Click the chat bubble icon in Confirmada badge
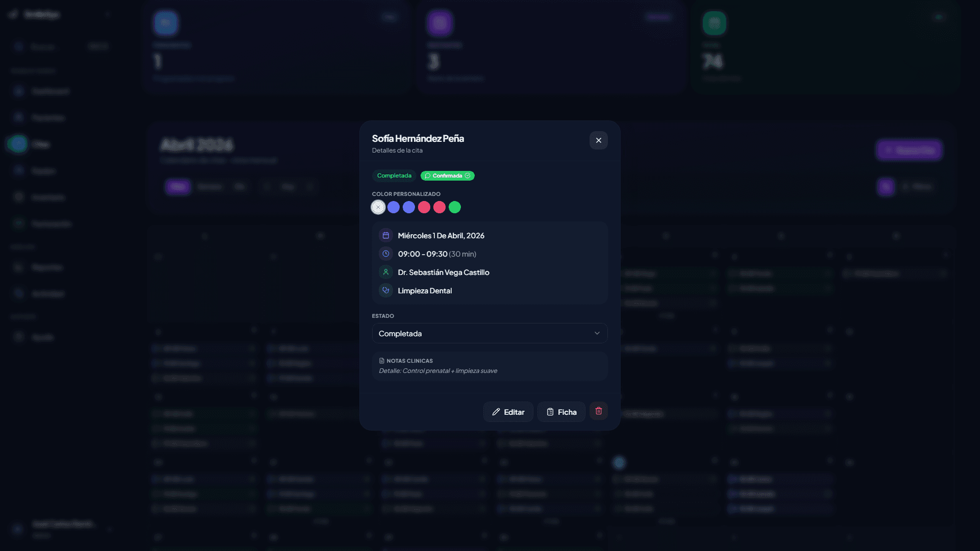 click(x=428, y=176)
